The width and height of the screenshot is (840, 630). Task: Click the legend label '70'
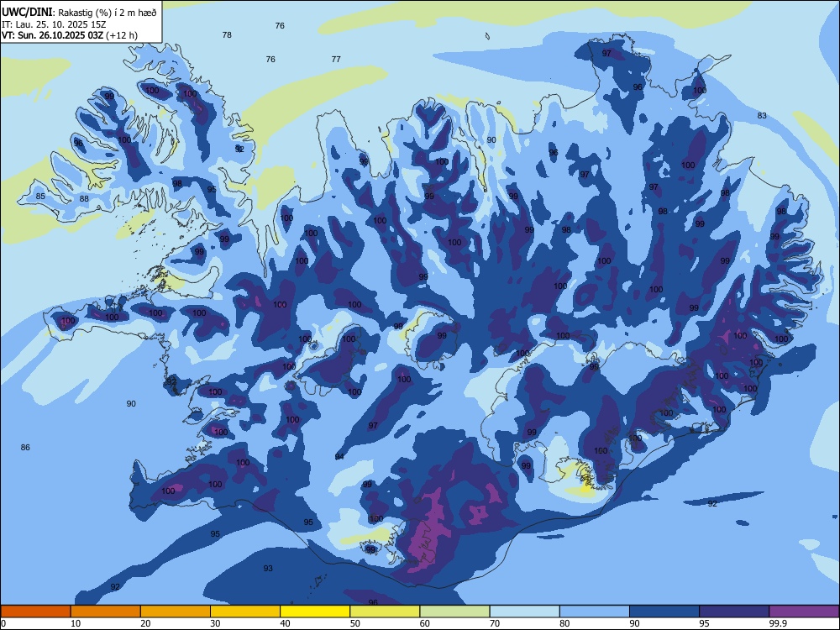coord(495,623)
